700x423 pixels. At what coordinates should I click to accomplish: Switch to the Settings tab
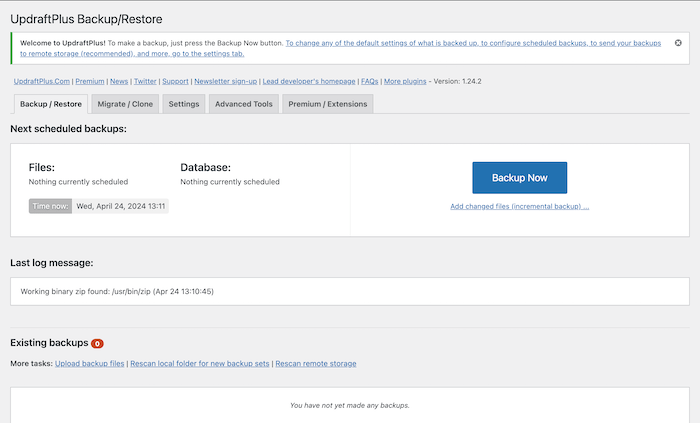pos(184,104)
